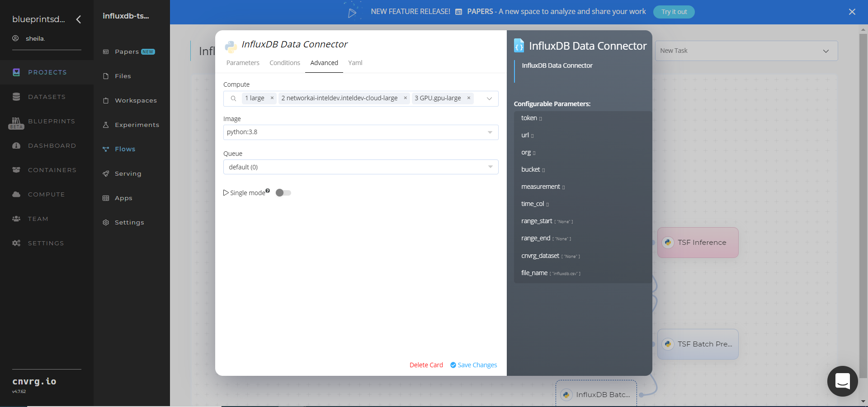This screenshot has width=868, height=407.
Task: Click the Dashboard sidebar icon
Action: [x=16, y=145]
